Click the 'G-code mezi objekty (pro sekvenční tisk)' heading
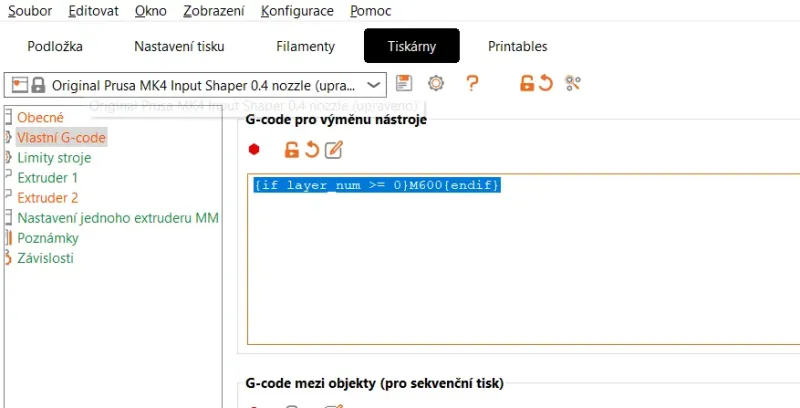Image resolution: width=800 pixels, height=408 pixels. [x=374, y=384]
